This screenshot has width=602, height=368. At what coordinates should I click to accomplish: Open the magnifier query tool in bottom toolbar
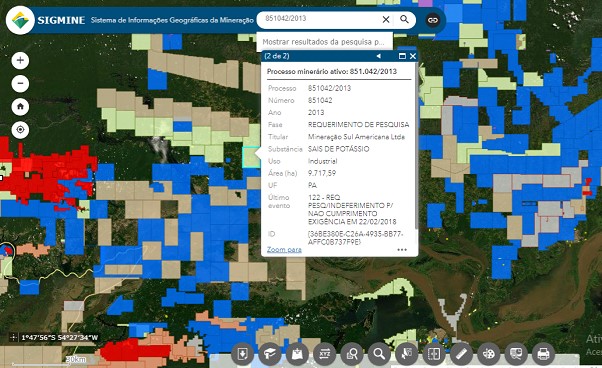point(379,353)
